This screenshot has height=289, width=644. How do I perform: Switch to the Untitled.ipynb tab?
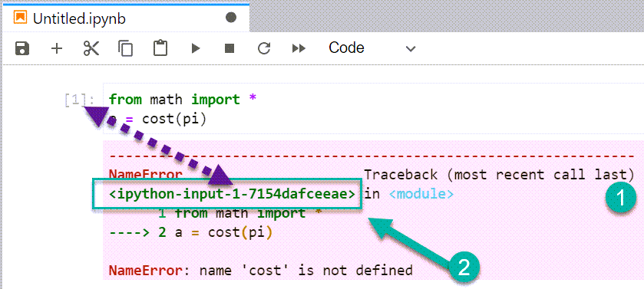[125, 18]
